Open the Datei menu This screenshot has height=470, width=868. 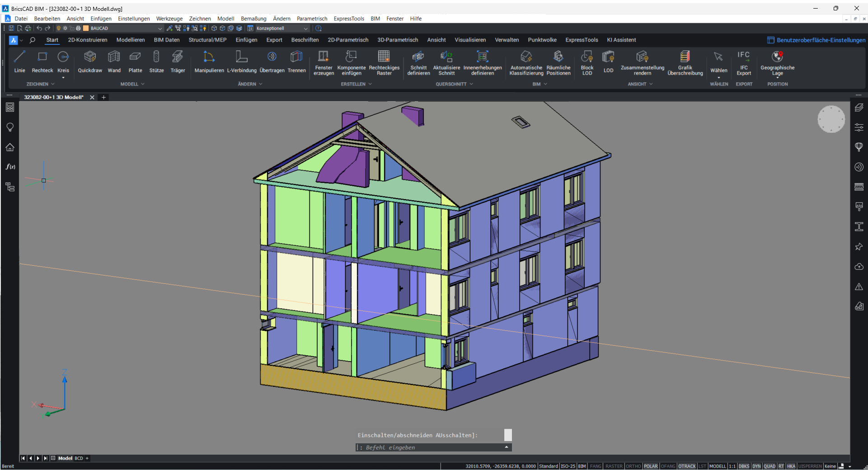21,19
